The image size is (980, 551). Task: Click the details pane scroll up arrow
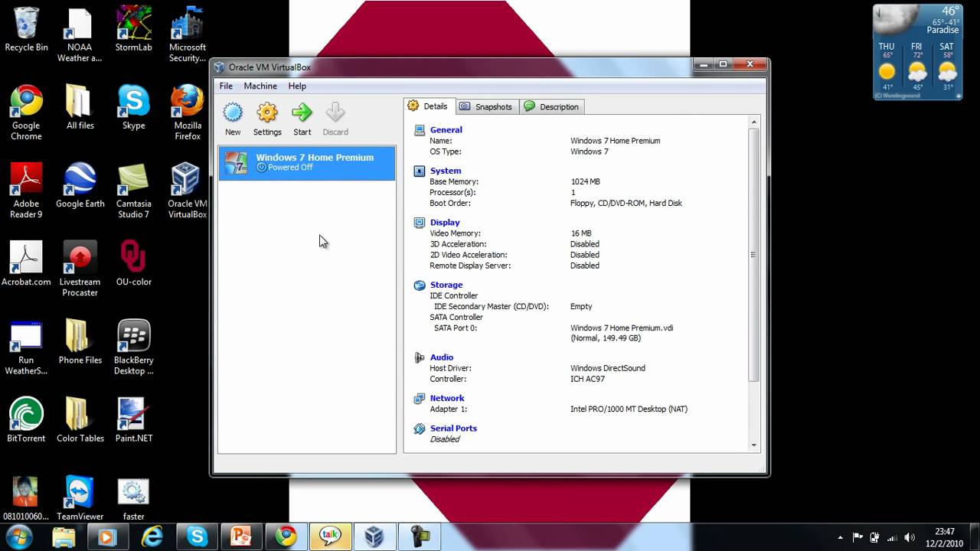tap(753, 122)
